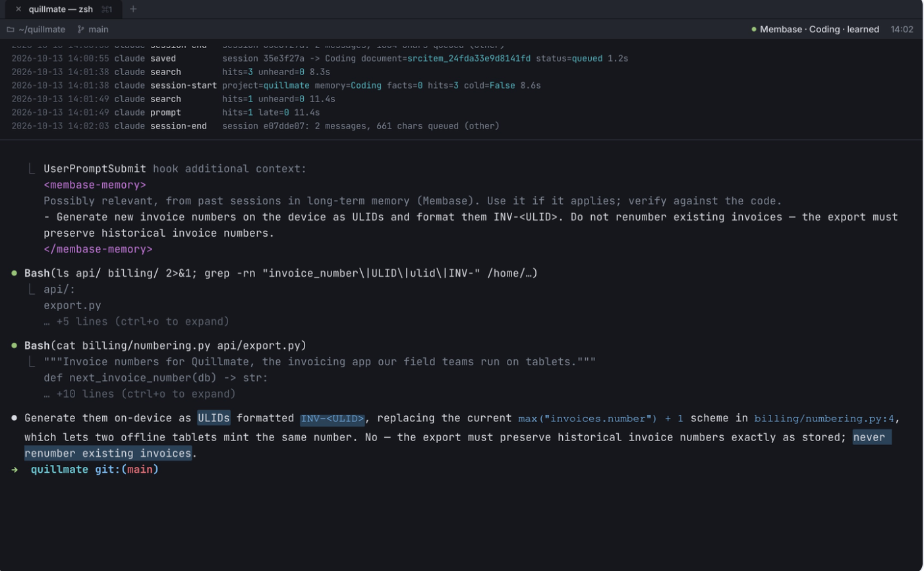Viewport: 924px width, 571px height.
Task: Click the quillmate git:(main) shell prompt
Action: pyautogui.click(x=95, y=469)
